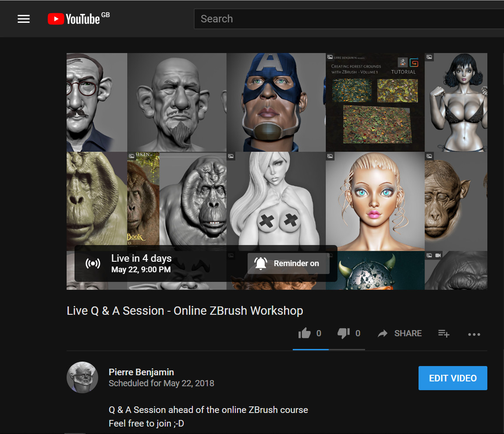Dislike the video with thumbs down
Image resolution: width=504 pixels, height=434 pixels.
click(x=344, y=333)
